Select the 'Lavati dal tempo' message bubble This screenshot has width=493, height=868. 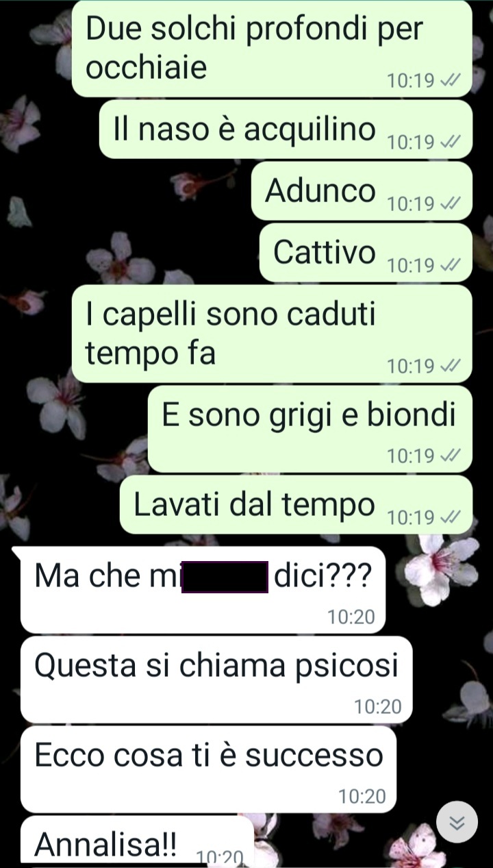(x=296, y=505)
